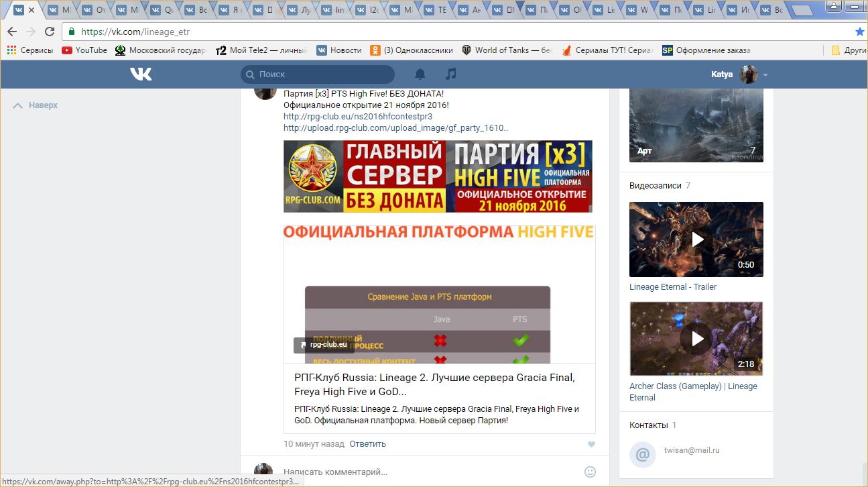Click the twisan@mail.ru contact email
868x487 pixels.
[692, 450]
